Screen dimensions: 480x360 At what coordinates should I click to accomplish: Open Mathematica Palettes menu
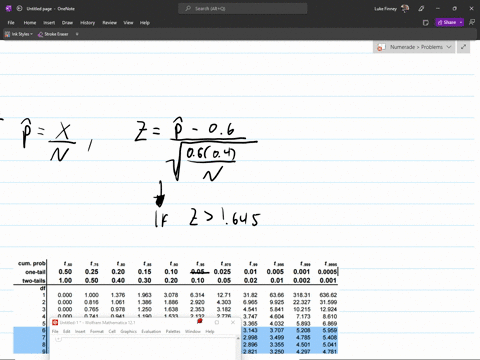pos(173,331)
